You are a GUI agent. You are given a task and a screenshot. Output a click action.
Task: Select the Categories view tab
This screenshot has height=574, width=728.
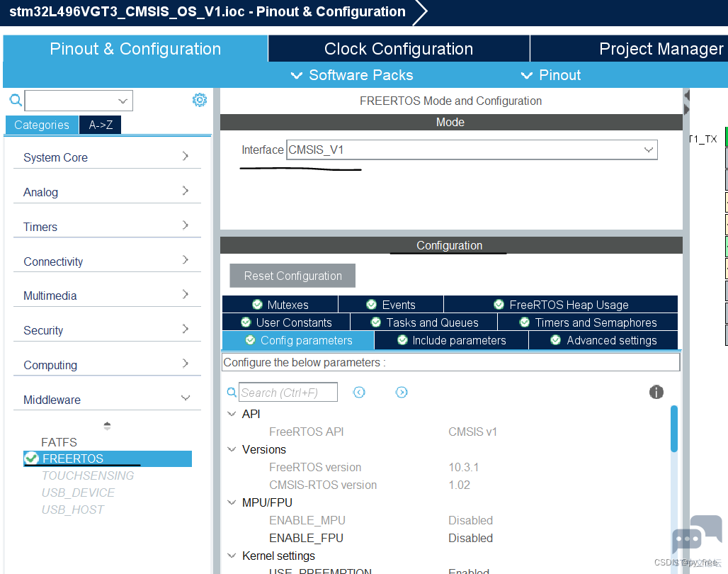[42, 125]
